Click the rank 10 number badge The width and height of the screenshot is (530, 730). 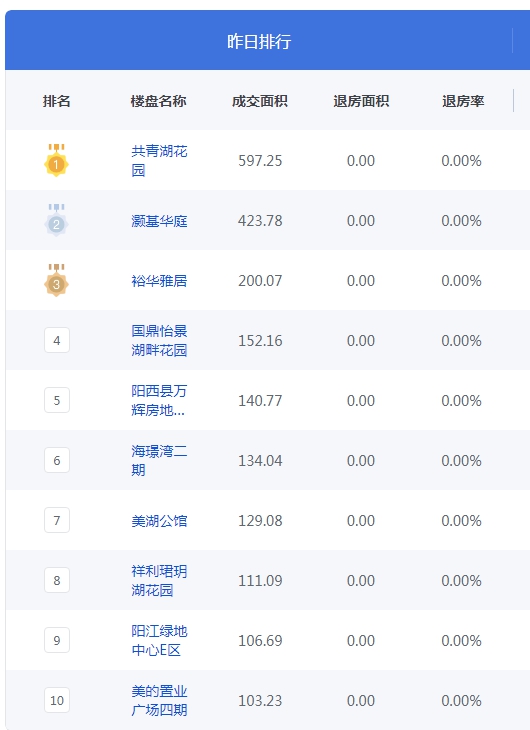pos(57,700)
